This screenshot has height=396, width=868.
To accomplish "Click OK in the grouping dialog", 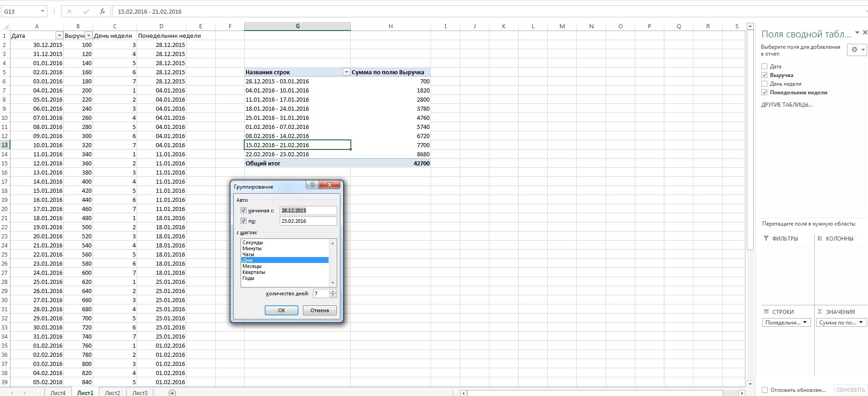I will tap(282, 310).
